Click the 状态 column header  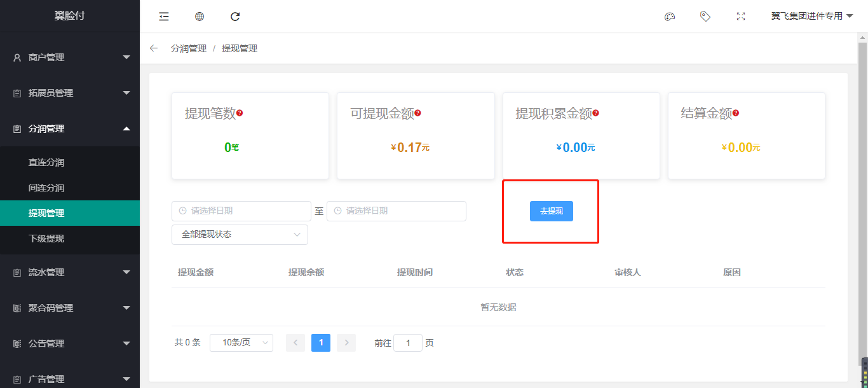click(x=515, y=272)
